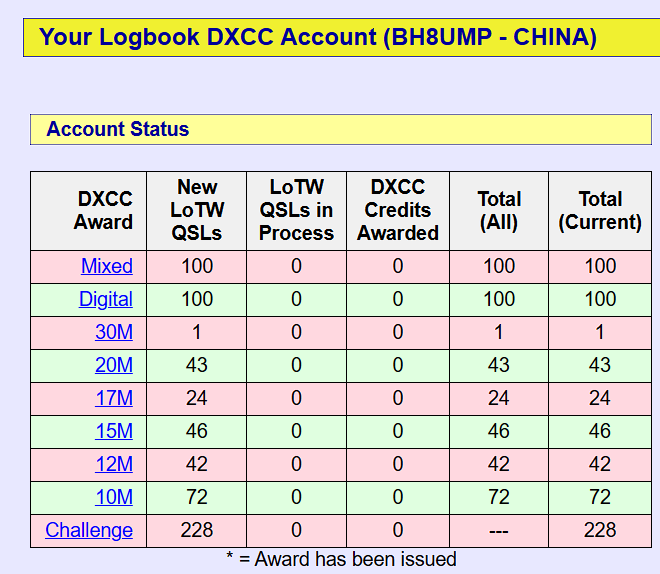This screenshot has height=574, width=660.
Task: Open the 15M band award link
Action: 114,431
